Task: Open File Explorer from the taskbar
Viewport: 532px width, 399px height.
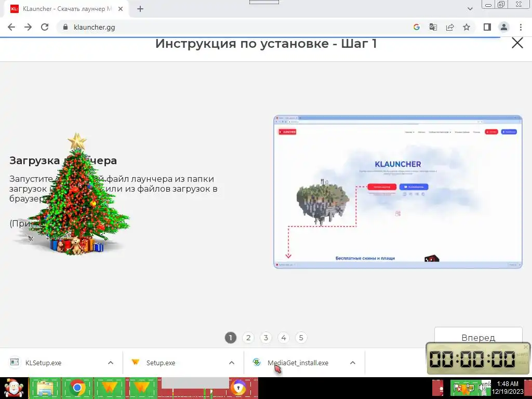Action: 45,389
